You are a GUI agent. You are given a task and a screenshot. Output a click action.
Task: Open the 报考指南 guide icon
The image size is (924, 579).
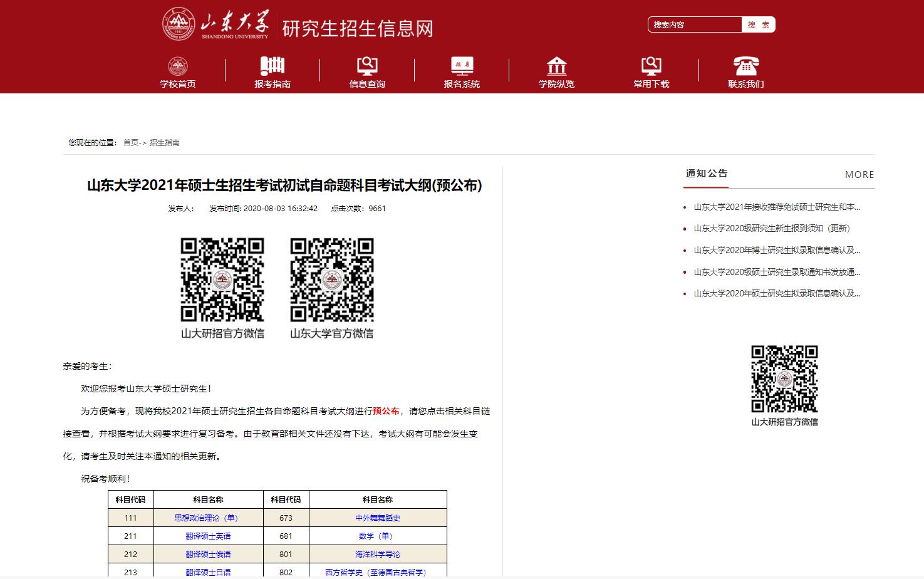(273, 66)
